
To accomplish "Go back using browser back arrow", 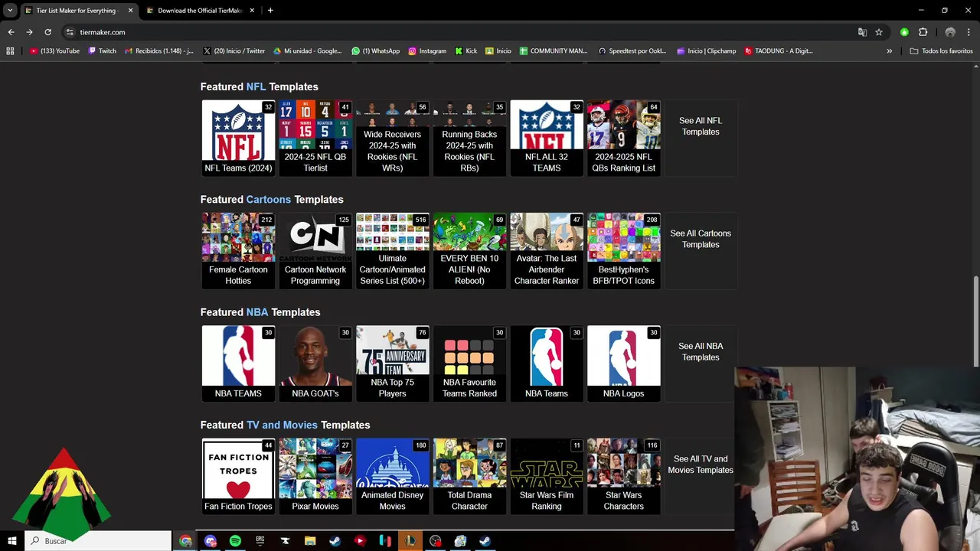I will click(11, 32).
